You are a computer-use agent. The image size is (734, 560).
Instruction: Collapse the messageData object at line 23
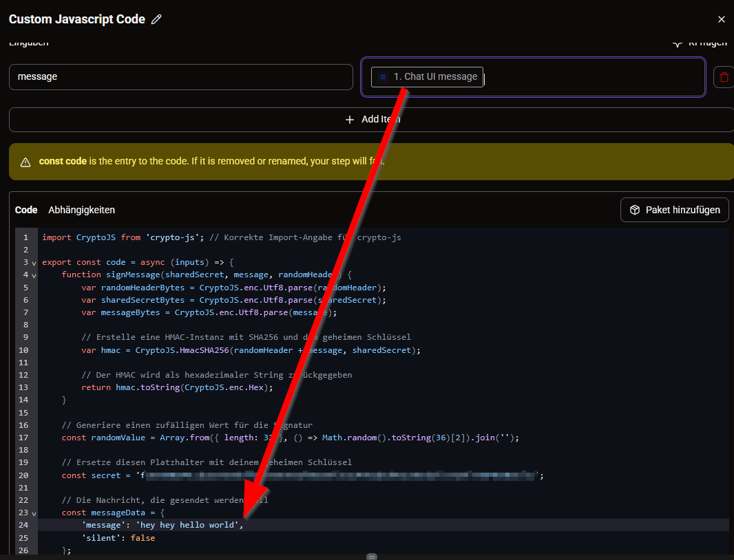[34, 513]
